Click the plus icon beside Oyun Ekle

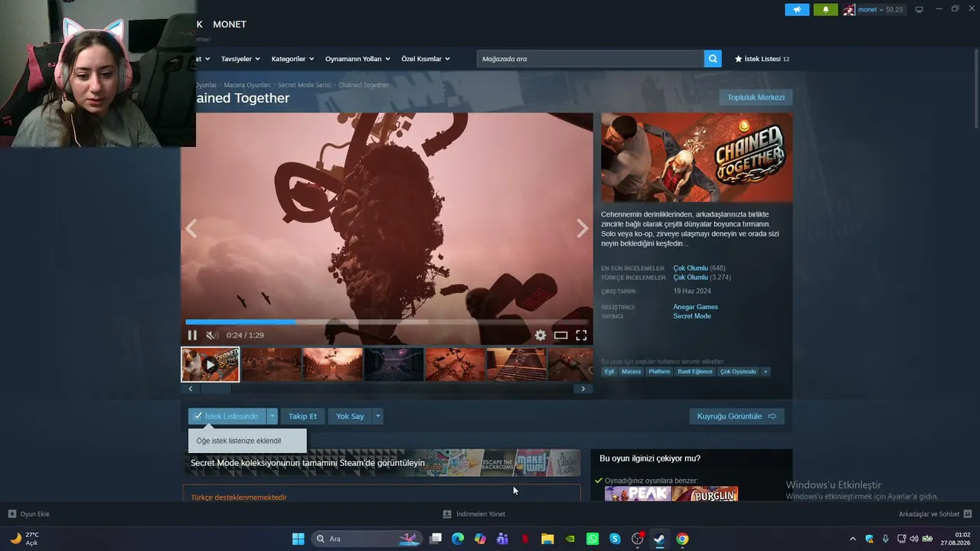click(11, 514)
